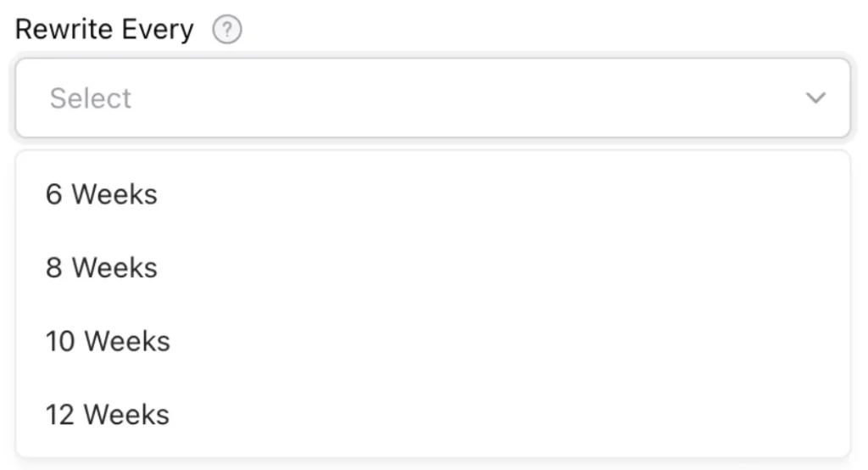The width and height of the screenshot is (868, 470).
Task: Collapse the dropdown using the down chevron
Action: pyautogui.click(x=815, y=98)
